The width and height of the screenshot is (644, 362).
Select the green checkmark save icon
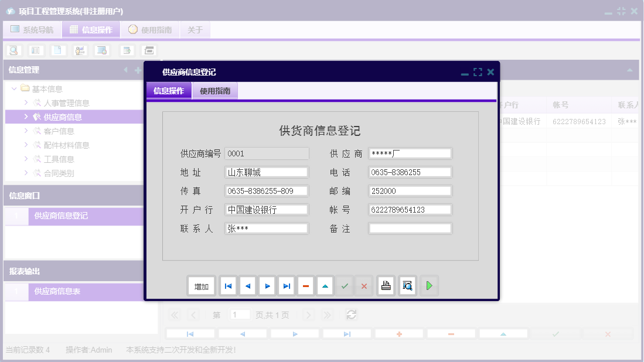345,285
